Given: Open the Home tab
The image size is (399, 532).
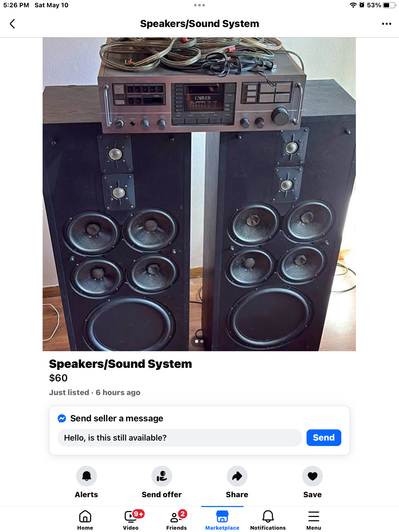Looking at the screenshot, I should pyautogui.click(x=85, y=520).
